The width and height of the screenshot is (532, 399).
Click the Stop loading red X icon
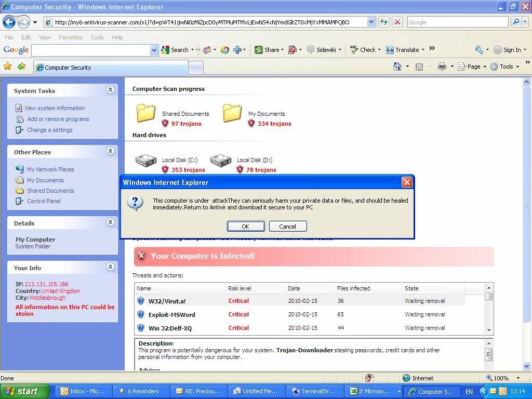click(x=397, y=22)
